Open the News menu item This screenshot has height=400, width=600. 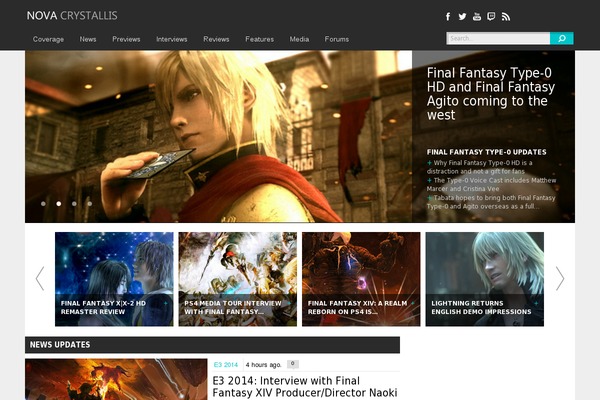(88, 39)
